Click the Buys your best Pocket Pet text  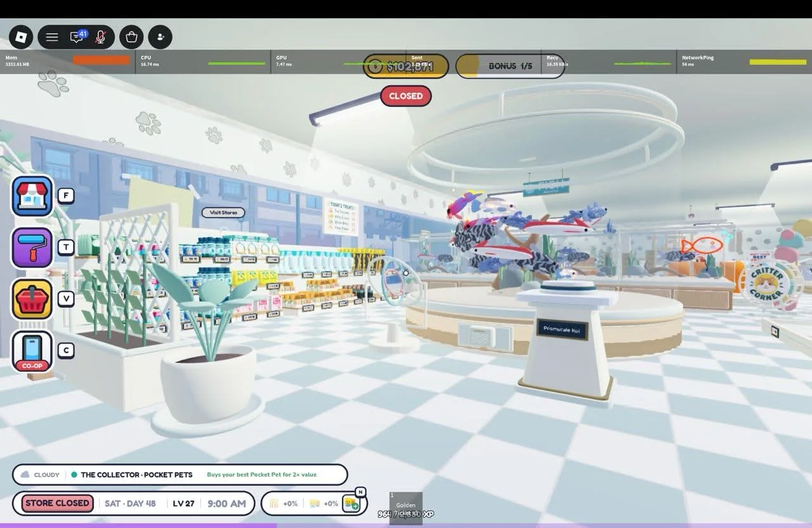tap(261, 475)
